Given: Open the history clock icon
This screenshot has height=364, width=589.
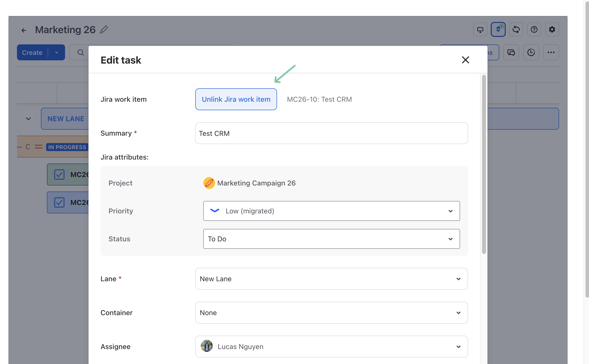Looking at the screenshot, I should (531, 52).
